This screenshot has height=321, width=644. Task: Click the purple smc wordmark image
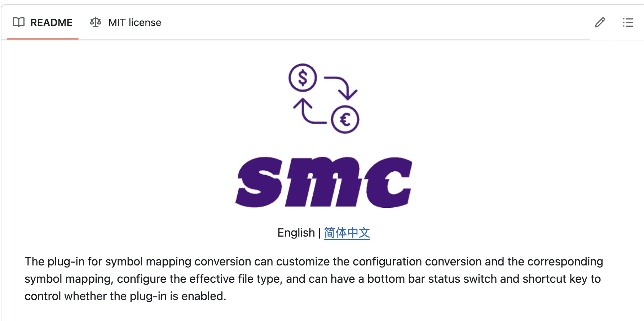[324, 182]
